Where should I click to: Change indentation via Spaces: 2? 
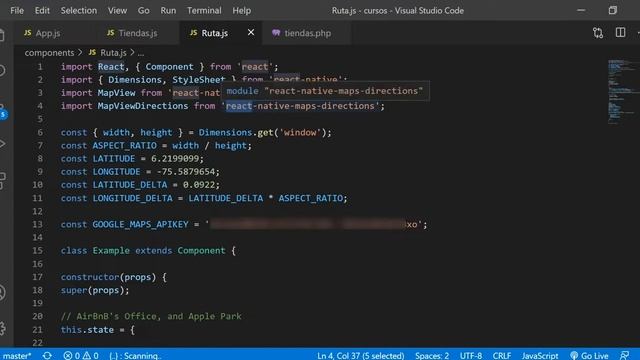click(x=432, y=356)
